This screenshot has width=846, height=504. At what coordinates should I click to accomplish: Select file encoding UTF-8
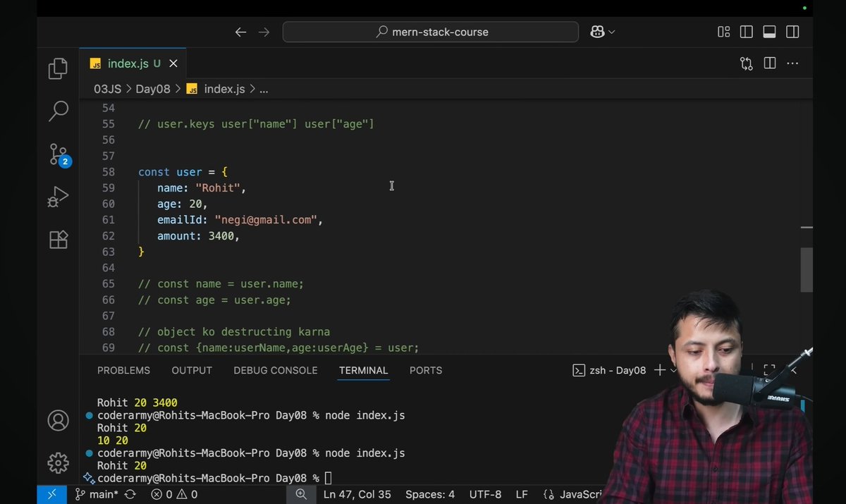coord(485,495)
